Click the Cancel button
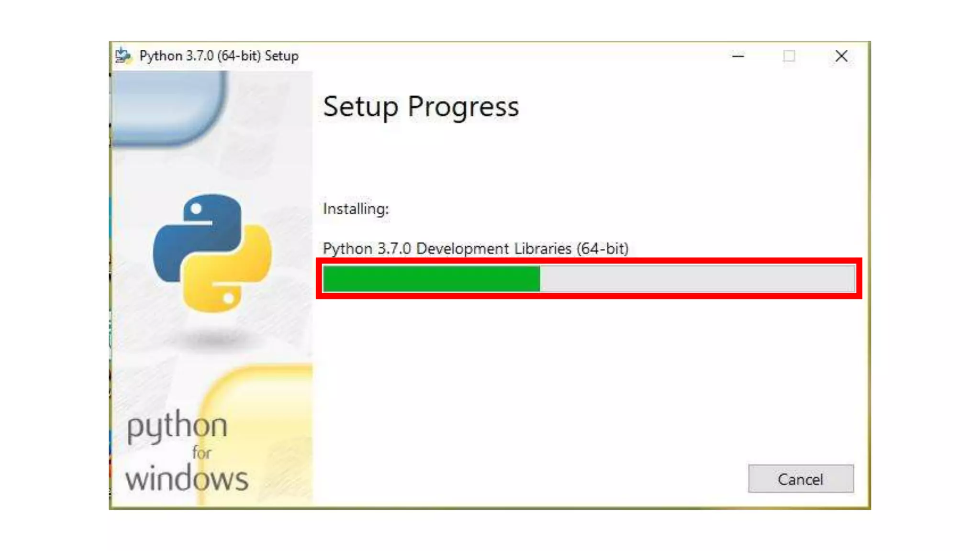Viewport: 980px width, 551px height. click(x=801, y=479)
